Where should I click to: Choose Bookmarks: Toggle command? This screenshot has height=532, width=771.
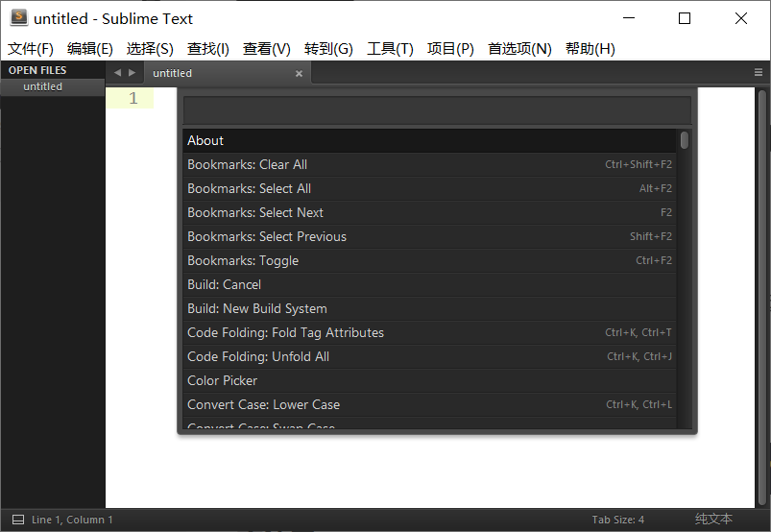pos(429,260)
